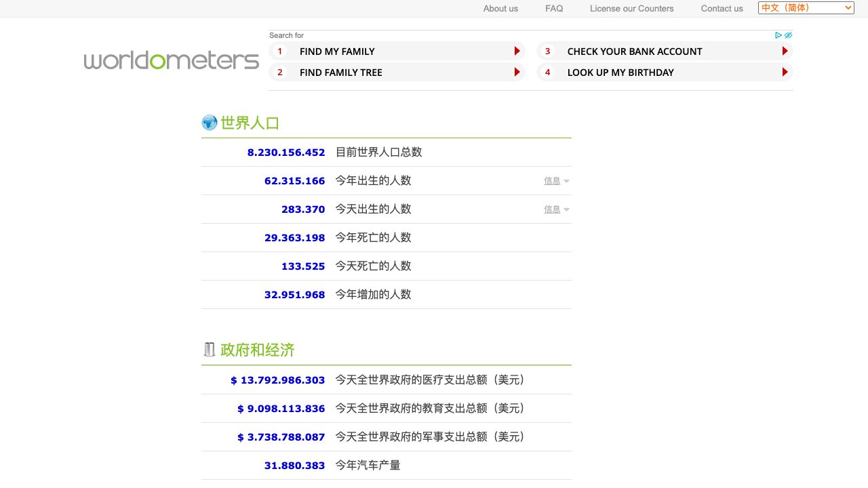Image resolution: width=868 pixels, height=488 pixels.
Task: Open the 世界人口 section heading
Action: point(250,123)
